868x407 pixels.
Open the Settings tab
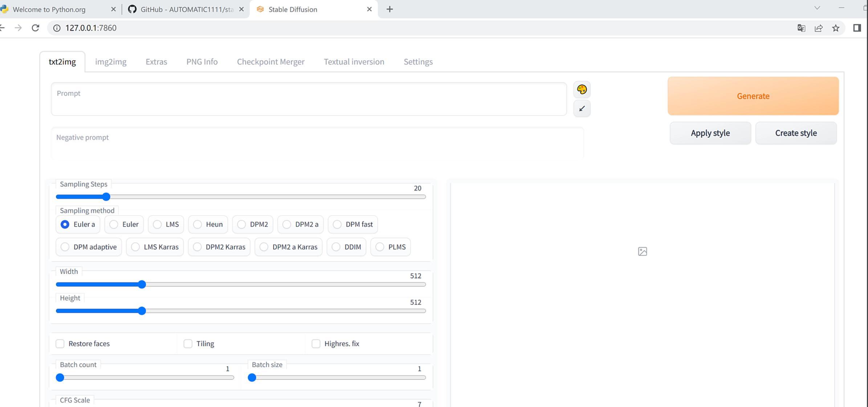(418, 62)
